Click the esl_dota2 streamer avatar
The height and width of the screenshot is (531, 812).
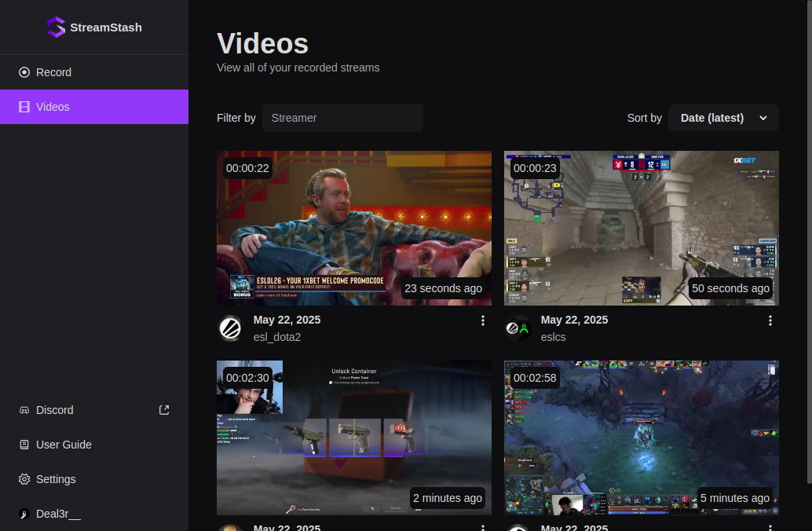click(230, 328)
